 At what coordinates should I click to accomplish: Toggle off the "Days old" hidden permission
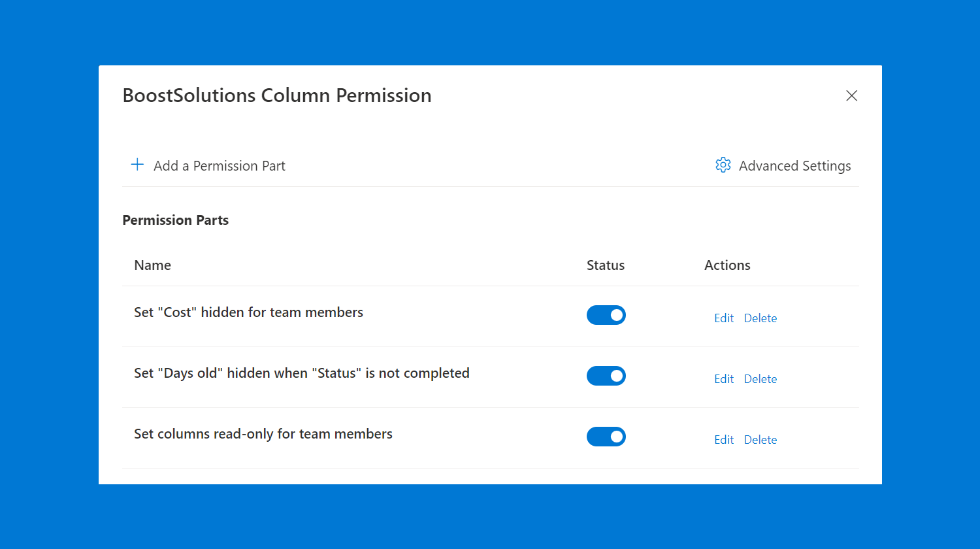click(x=606, y=376)
